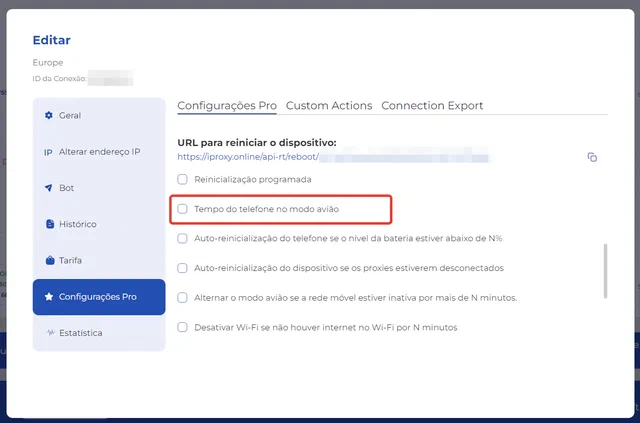
Task: Click the Tarifa bag icon
Action: point(50,260)
